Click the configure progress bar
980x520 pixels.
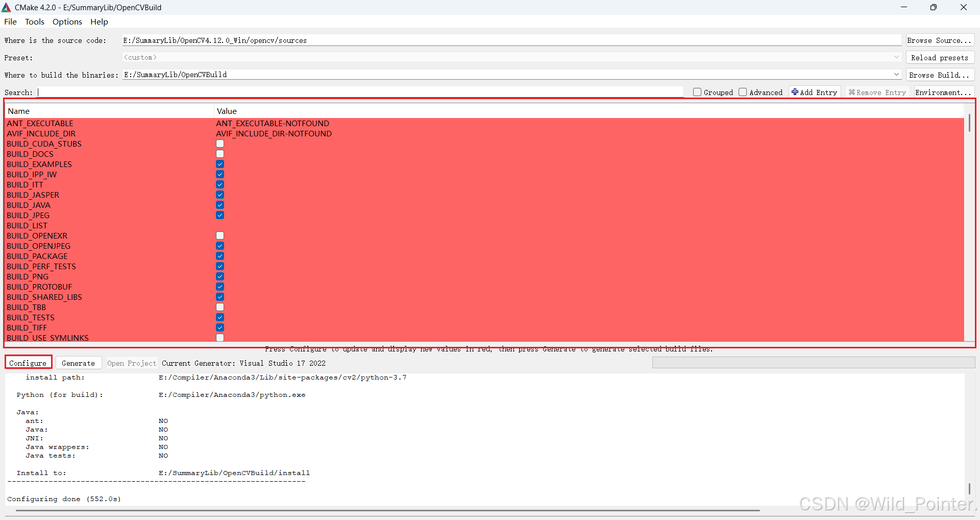[814, 363]
